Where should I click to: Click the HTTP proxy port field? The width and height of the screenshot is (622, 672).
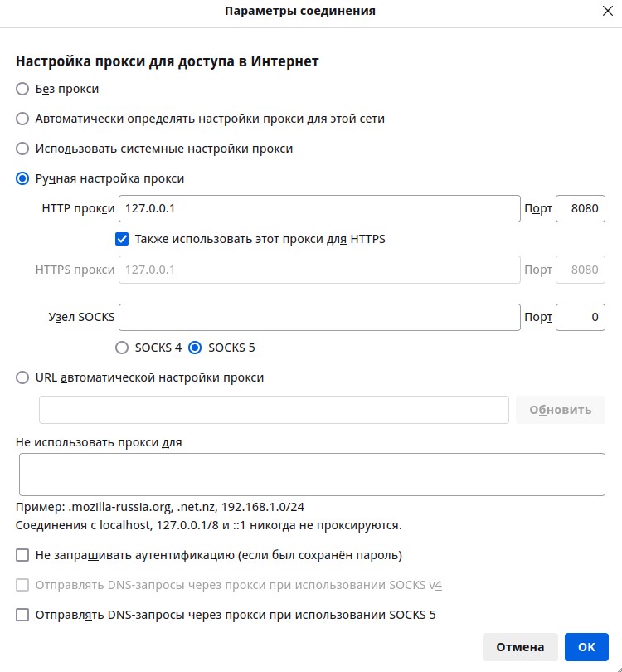[x=580, y=209]
